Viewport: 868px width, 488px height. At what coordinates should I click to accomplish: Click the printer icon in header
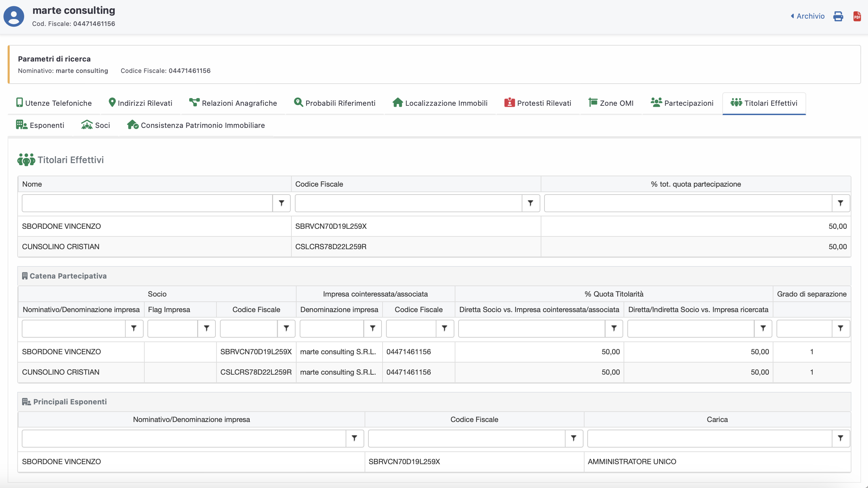pos(838,16)
